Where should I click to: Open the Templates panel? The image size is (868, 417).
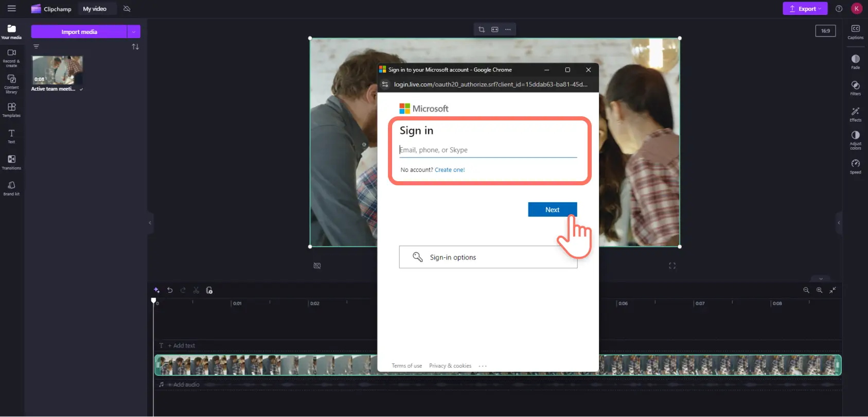[x=11, y=110]
